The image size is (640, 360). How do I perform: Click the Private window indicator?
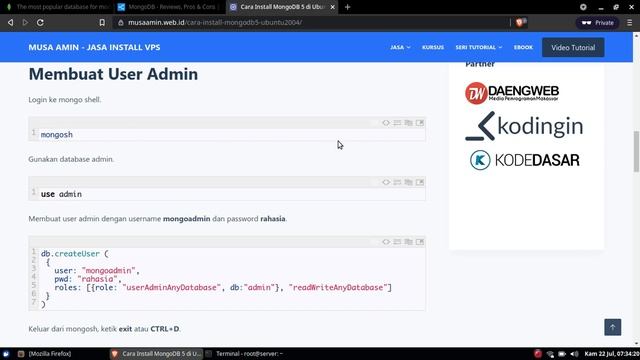click(x=598, y=23)
